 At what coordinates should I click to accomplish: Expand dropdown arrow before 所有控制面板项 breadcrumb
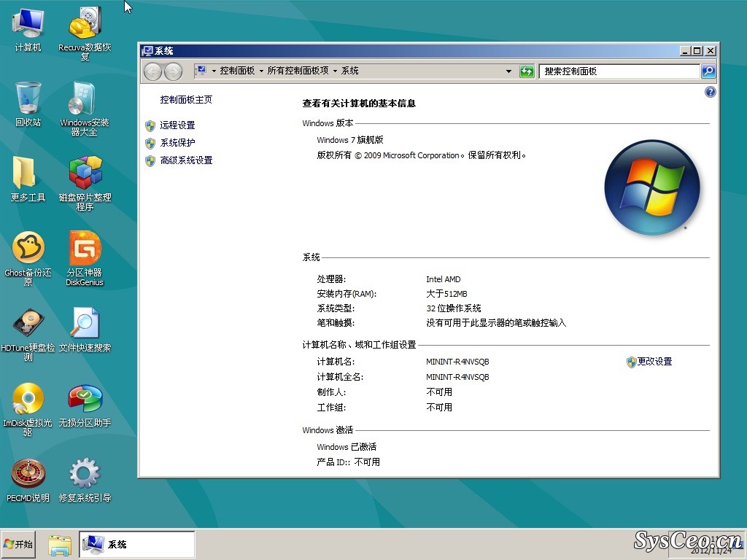point(261,71)
